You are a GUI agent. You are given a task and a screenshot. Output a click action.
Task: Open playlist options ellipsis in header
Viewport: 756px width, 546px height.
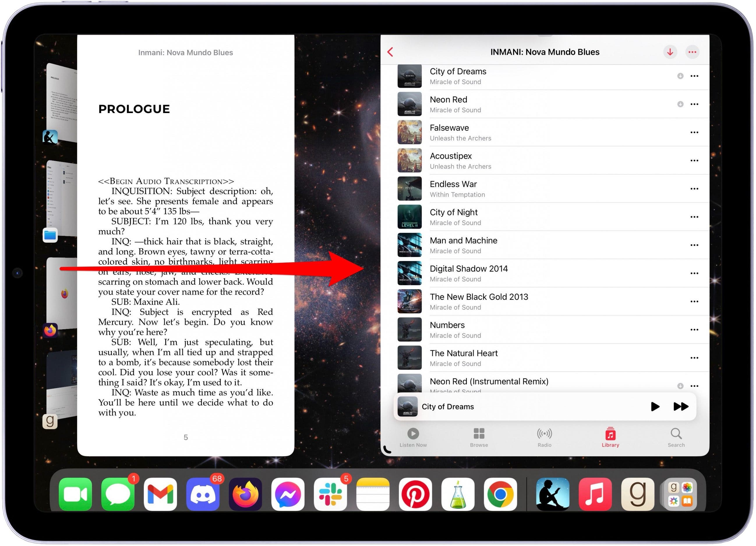pyautogui.click(x=692, y=52)
